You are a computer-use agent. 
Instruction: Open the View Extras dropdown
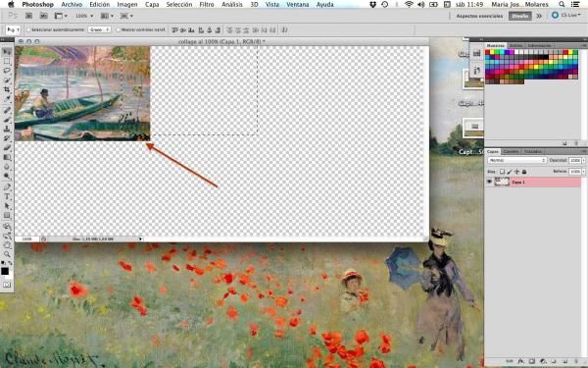tap(61, 16)
